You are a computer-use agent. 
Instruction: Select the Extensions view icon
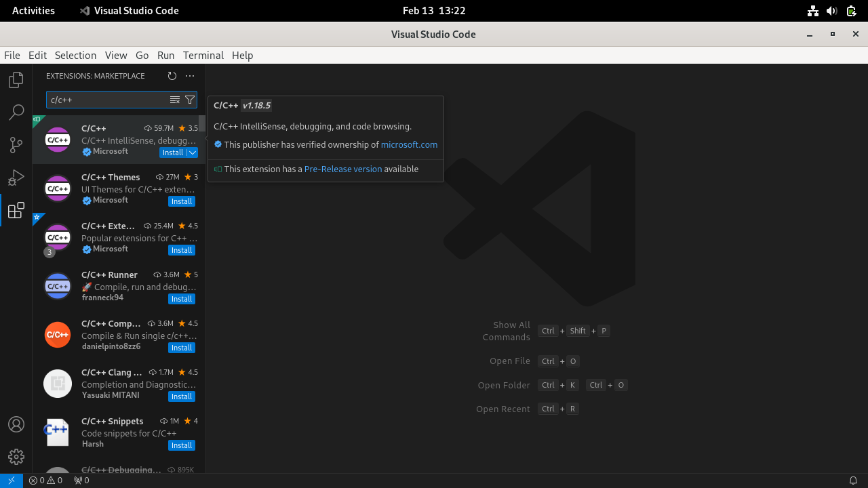(16, 210)
